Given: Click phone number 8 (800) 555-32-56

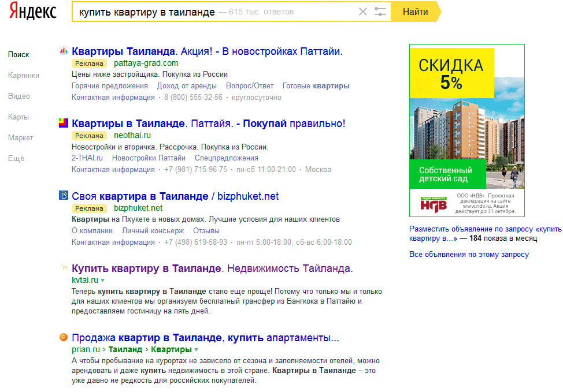Looking at the screenshot, I should coord(193,97).
